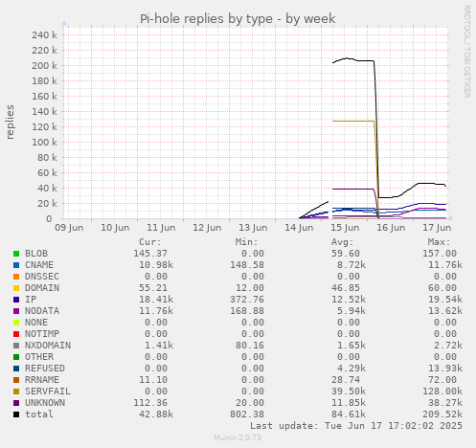Select the IP legend label

point(31,300)
